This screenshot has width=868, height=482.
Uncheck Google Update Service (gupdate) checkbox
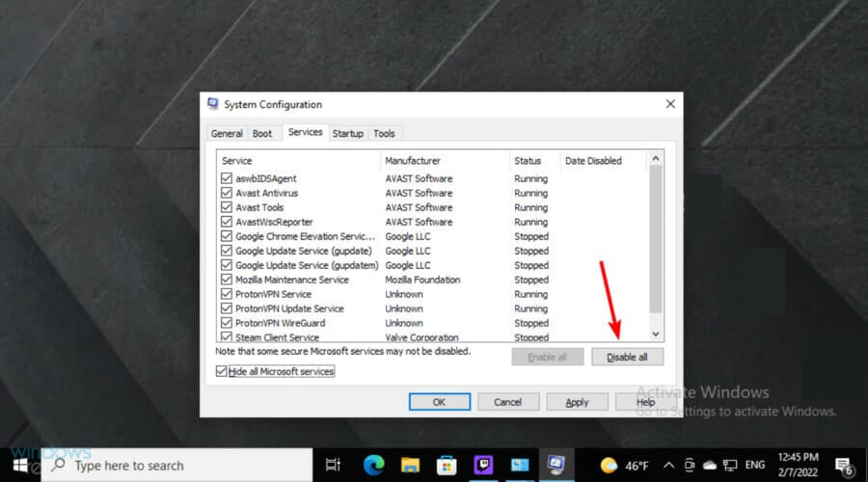click(x=226, y=250)
